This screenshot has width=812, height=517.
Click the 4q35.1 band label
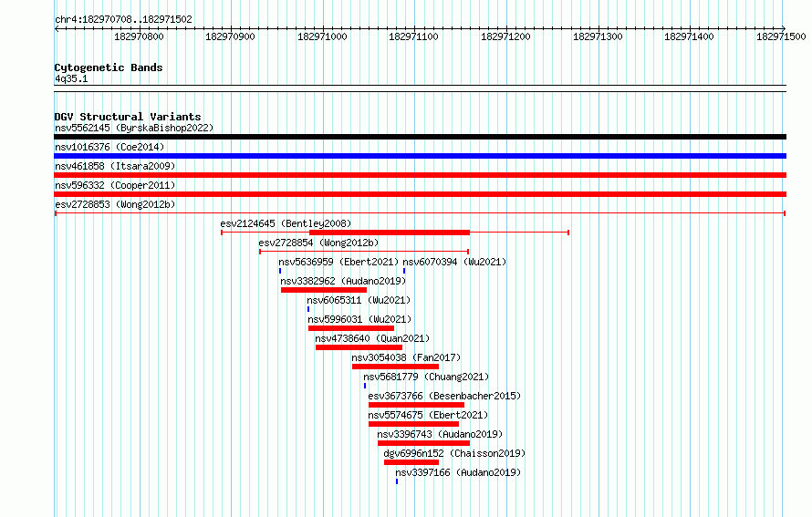[x=71, y=78]
